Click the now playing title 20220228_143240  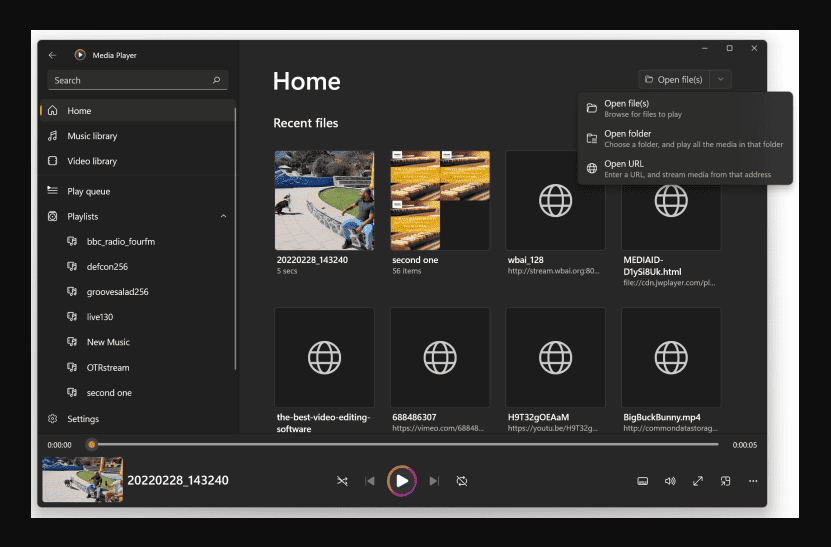pyautogui.click(x=178, y=480)
